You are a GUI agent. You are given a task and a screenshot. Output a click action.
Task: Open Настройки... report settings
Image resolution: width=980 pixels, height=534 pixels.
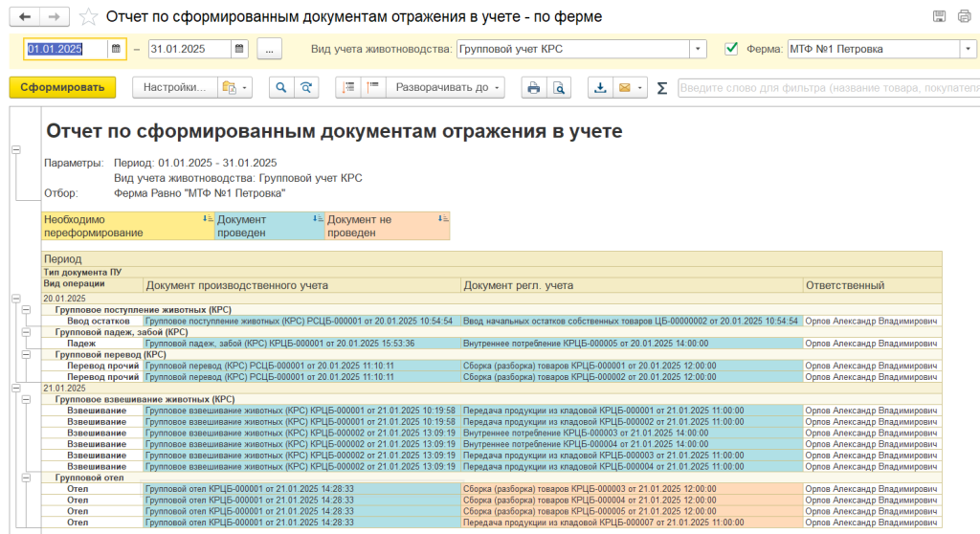point(174,87)
